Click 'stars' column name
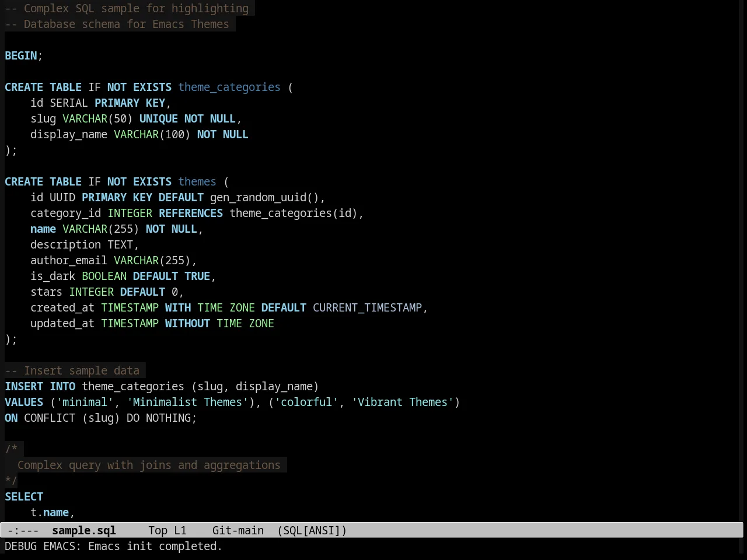The height and width of the screenshot is (560, 747). [46, 292]
